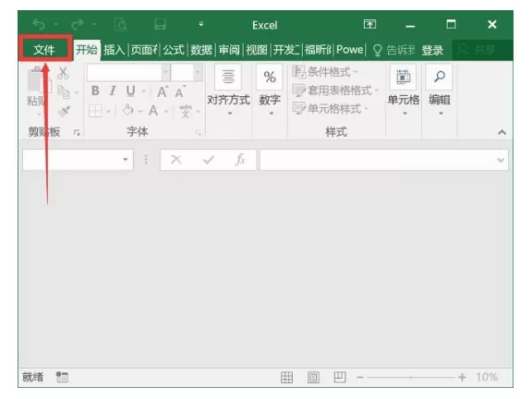
Task: Open the clipboard dialog launcher
Action: [77, 133]
